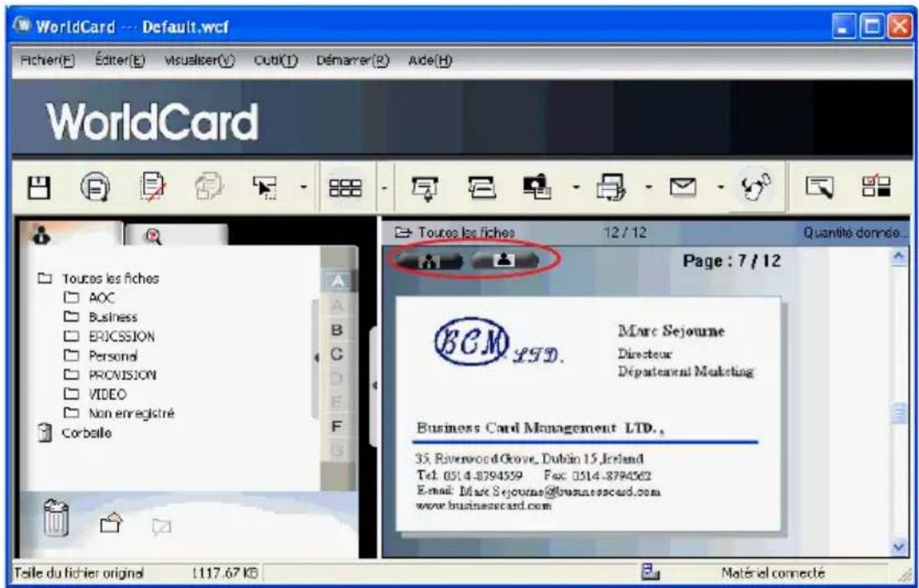The height and width of the screenshot is (588, 919).
Task: Jump to letter B in index
Action: click(x=337, y=330)
